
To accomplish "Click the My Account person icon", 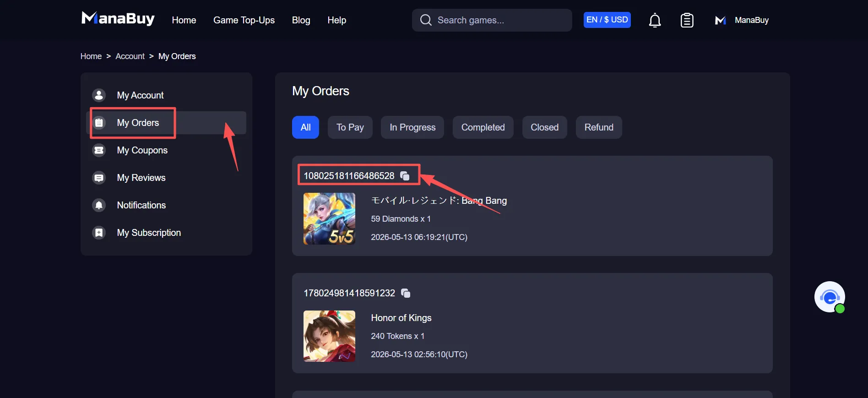I will click(99, 95).
